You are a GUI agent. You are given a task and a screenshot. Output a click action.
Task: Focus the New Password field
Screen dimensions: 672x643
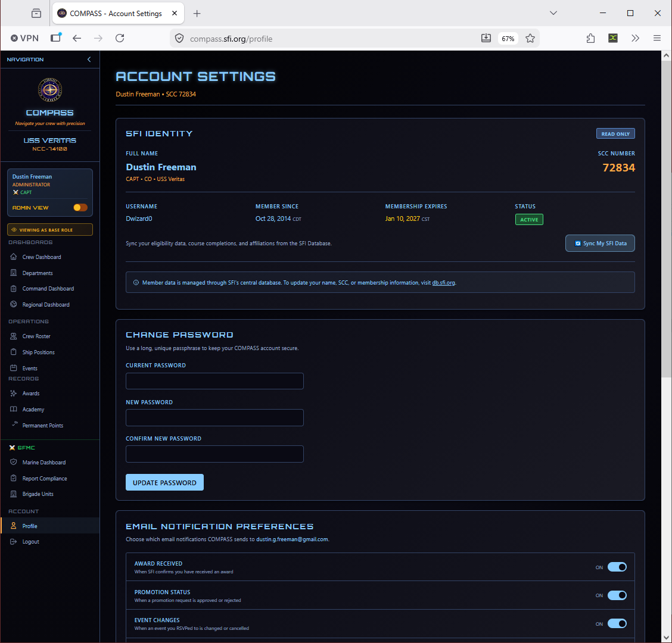(214, 418)
